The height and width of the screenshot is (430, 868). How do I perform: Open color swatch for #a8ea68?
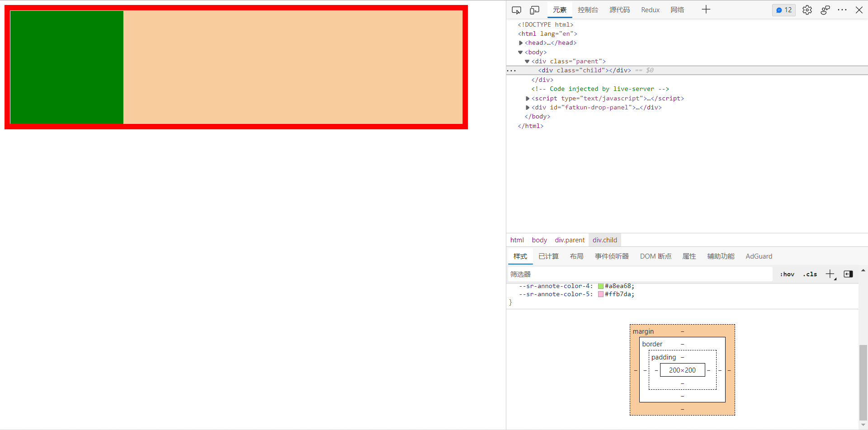[601, 286]
